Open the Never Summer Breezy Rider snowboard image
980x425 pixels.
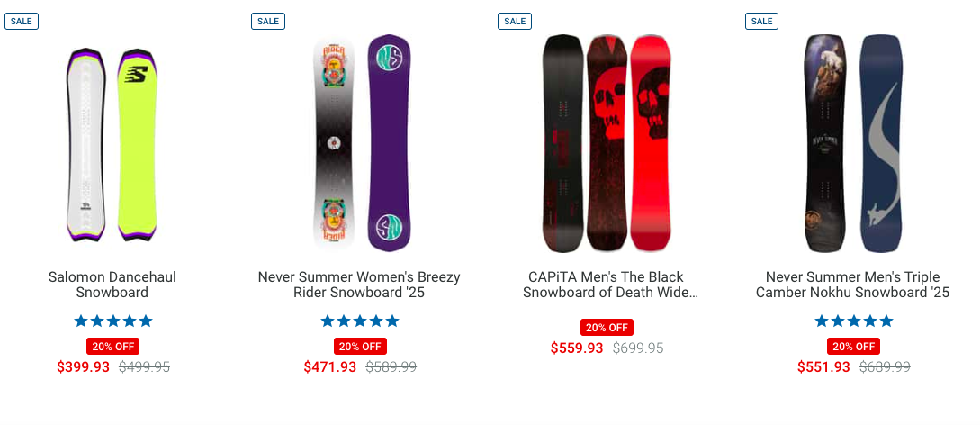360,144
